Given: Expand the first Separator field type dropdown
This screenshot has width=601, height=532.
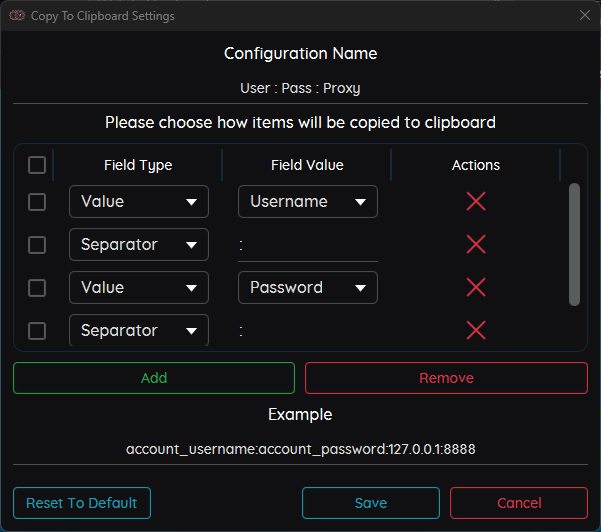Looking at the screenshot, I should [138, 245].
